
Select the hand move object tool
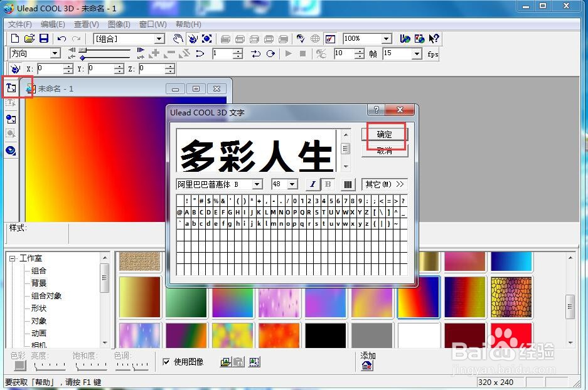point(178,38)
